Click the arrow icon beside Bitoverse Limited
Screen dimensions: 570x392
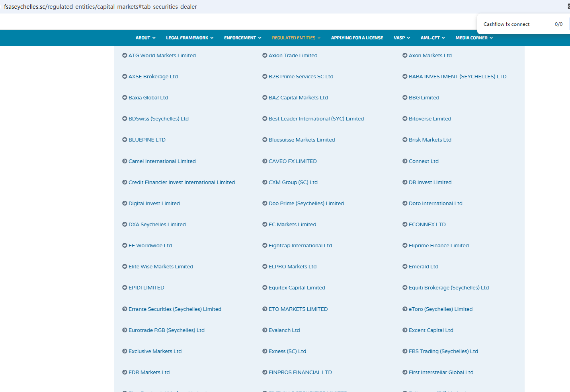click(405, 119)
